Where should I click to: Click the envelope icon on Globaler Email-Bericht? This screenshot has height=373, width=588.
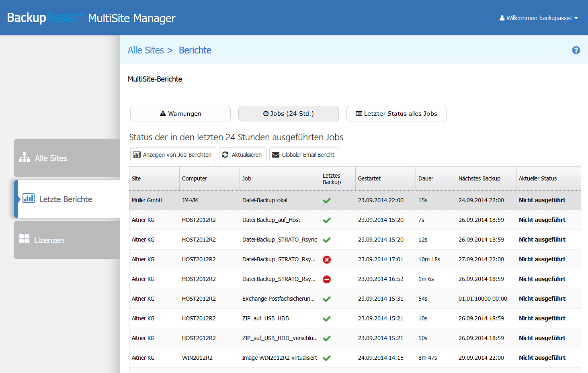pos(276,155)
